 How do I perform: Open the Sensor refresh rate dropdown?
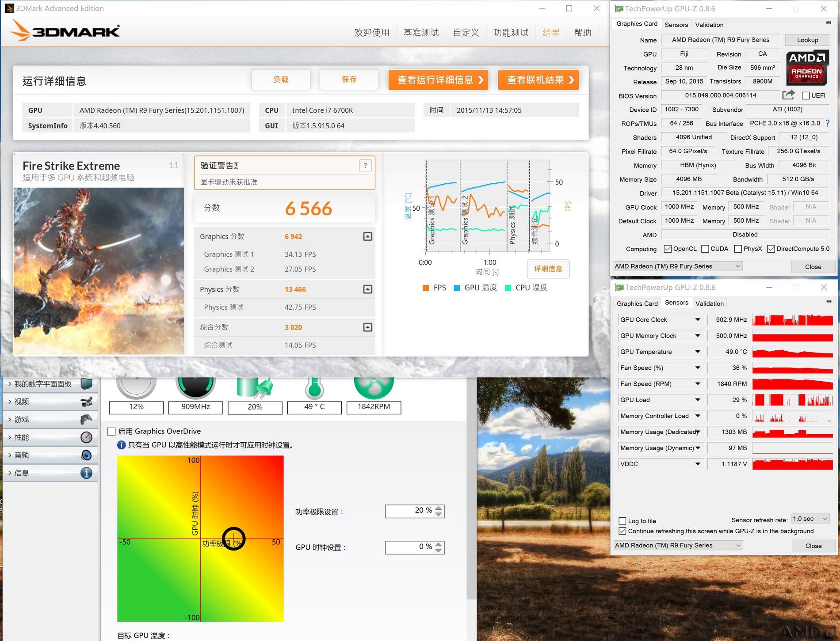(810, 519)
